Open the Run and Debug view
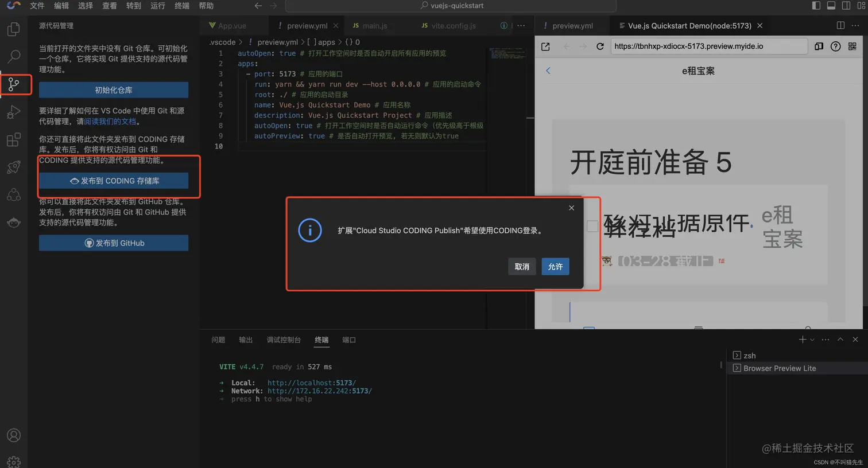The width and height of the screenshot is (868, 468). point(14,112)
